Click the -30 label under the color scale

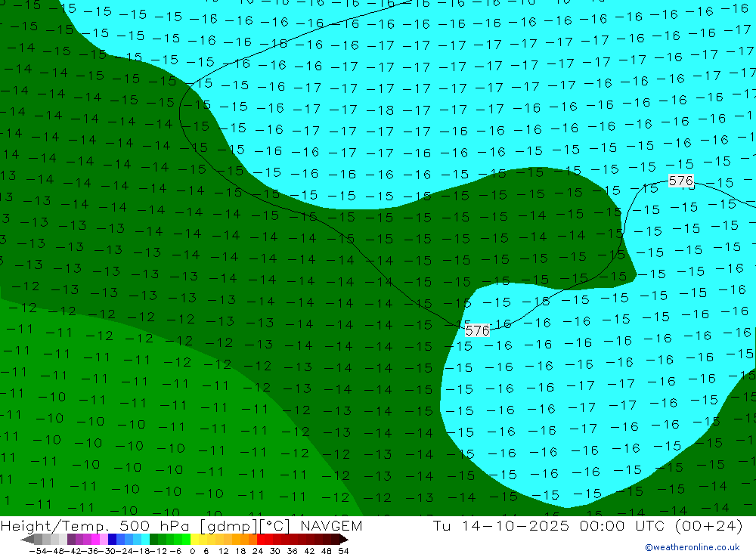tap(107, 551)
